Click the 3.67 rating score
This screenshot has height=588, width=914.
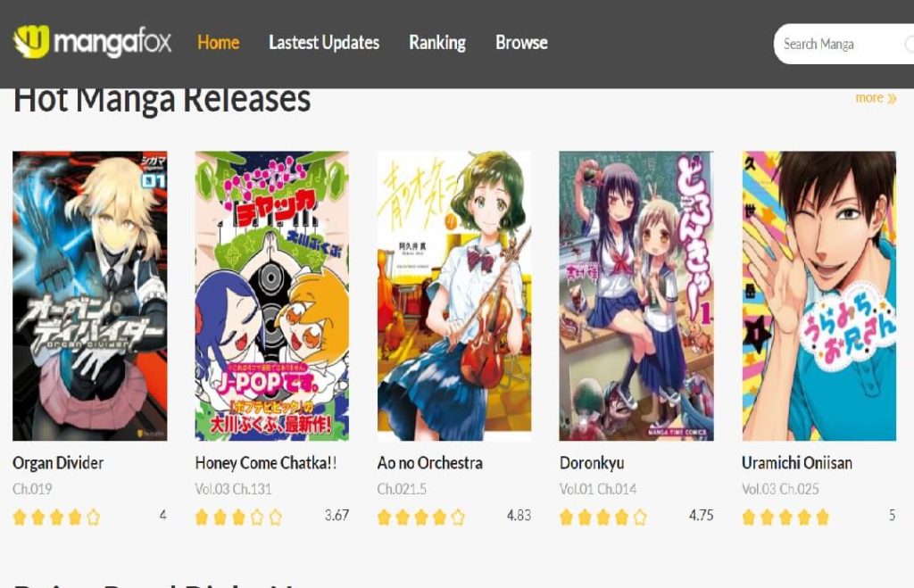(337, 515)
